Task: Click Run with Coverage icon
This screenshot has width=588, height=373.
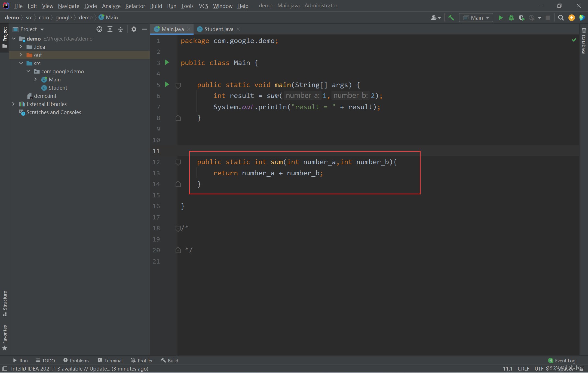Action: click(x=521, y=18)
